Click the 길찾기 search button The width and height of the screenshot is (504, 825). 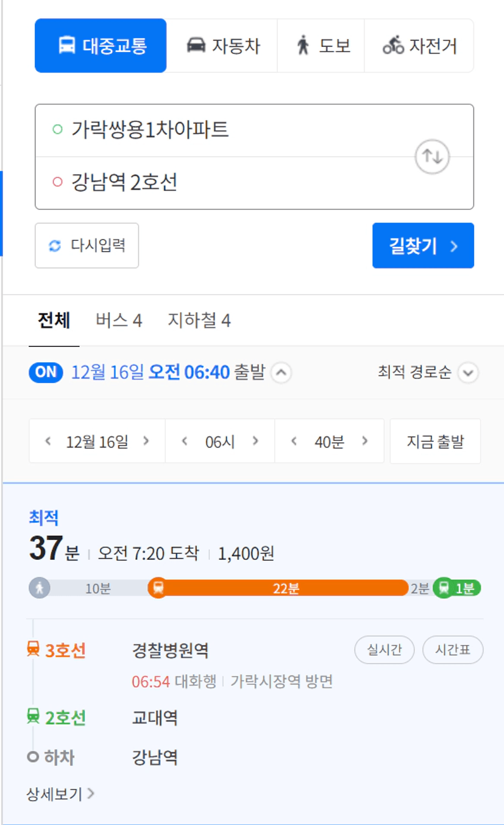click(x=423, y=246)
